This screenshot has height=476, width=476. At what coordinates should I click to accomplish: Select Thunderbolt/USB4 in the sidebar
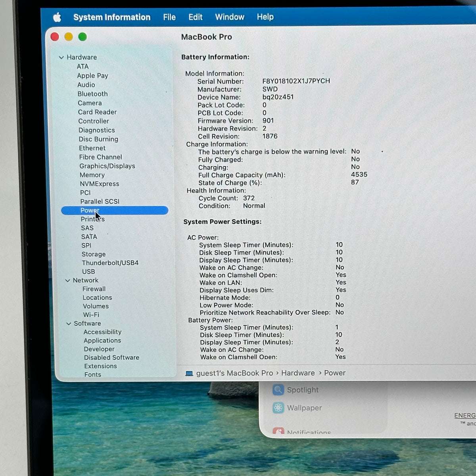click(x=110, y=263)
